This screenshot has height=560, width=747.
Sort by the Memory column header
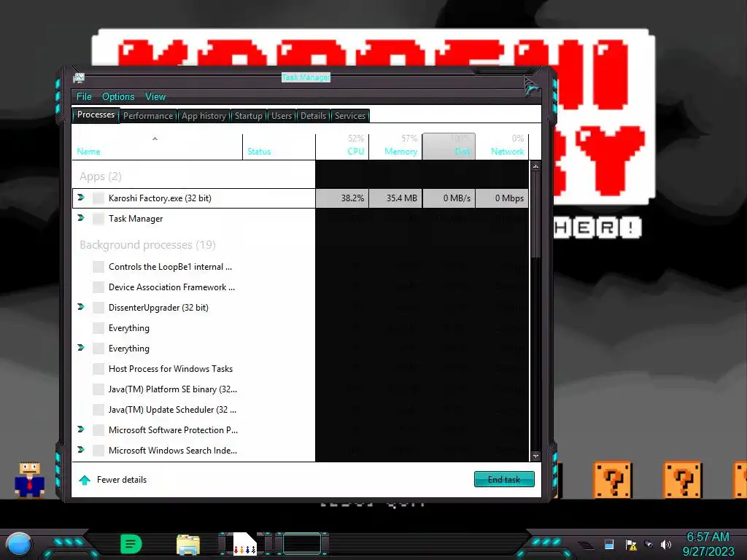tap(395, 147)
